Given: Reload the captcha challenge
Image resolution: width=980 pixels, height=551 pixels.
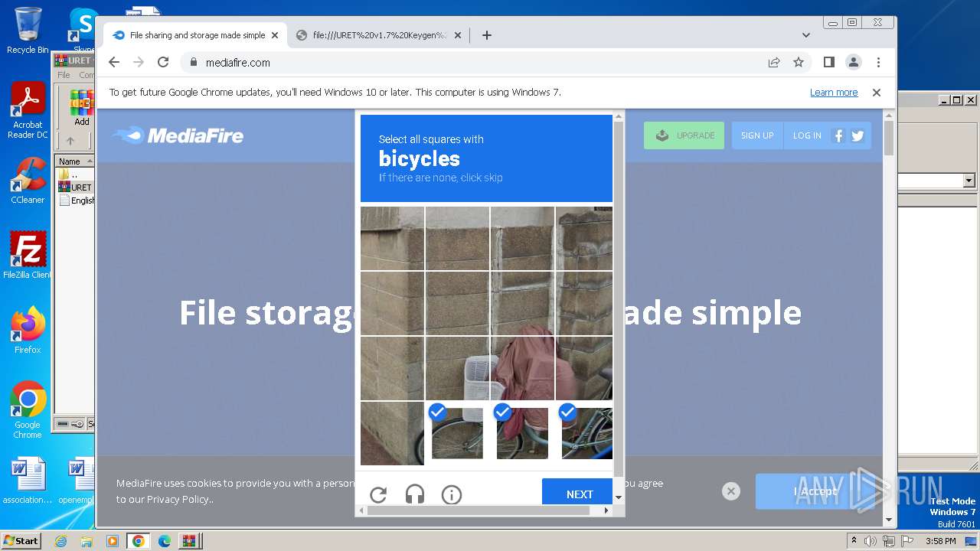Looking at the screenshot, I should coord(378,494).
